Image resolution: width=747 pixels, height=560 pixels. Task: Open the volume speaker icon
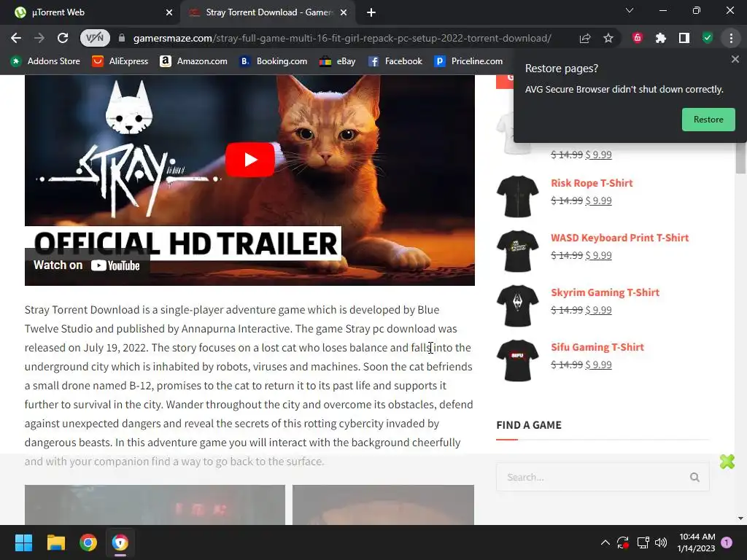(661, 542)
